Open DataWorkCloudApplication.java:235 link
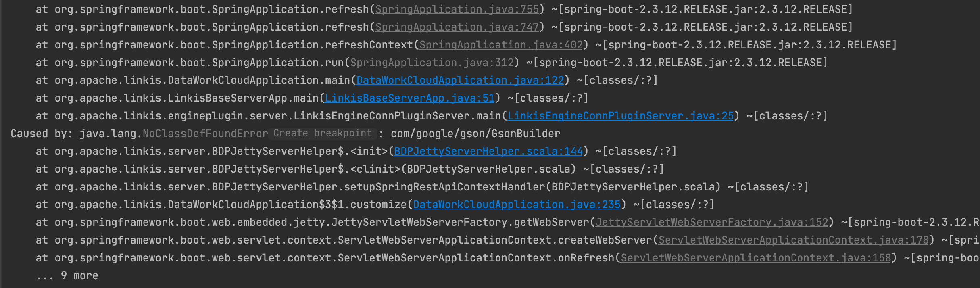The width and height of the screenshot is (980, 288). [x=517, y=205]
